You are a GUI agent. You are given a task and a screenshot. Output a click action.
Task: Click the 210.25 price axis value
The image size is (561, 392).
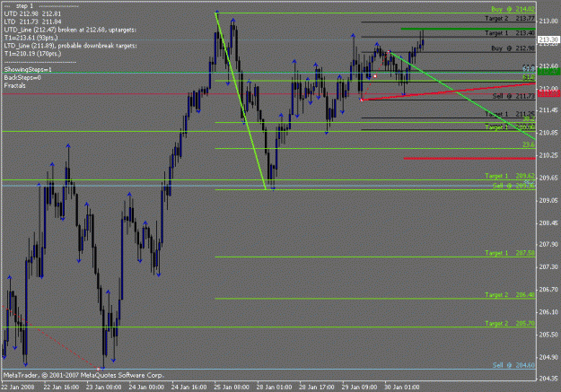tap(548, 155)
